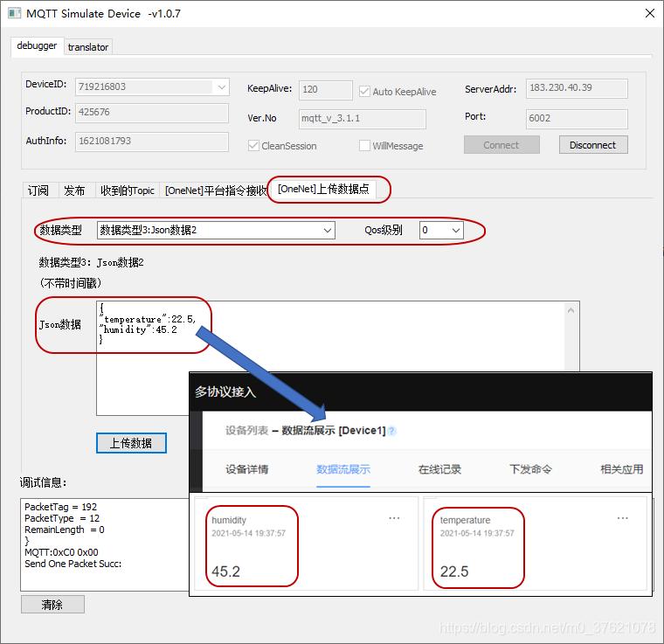Screen dimensions: 664x644
Task: Select the 数据流展示 tab
Action: click(x=343, y=469)
